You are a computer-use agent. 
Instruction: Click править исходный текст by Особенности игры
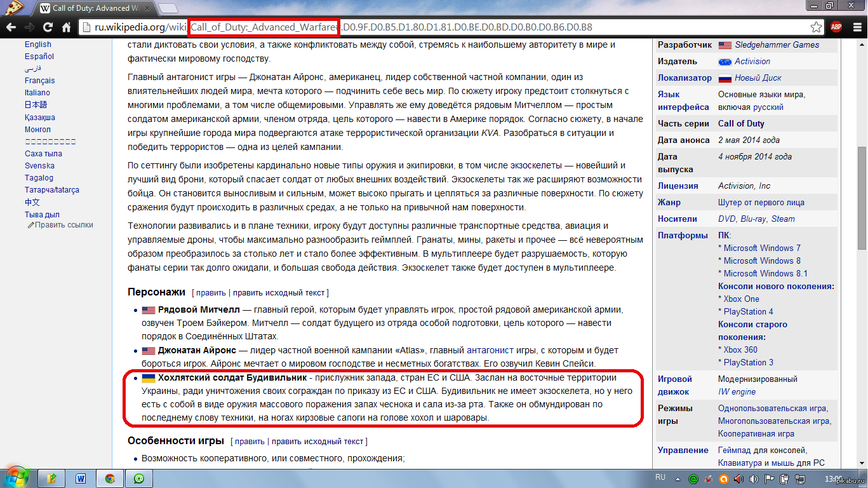click(317, 441)
